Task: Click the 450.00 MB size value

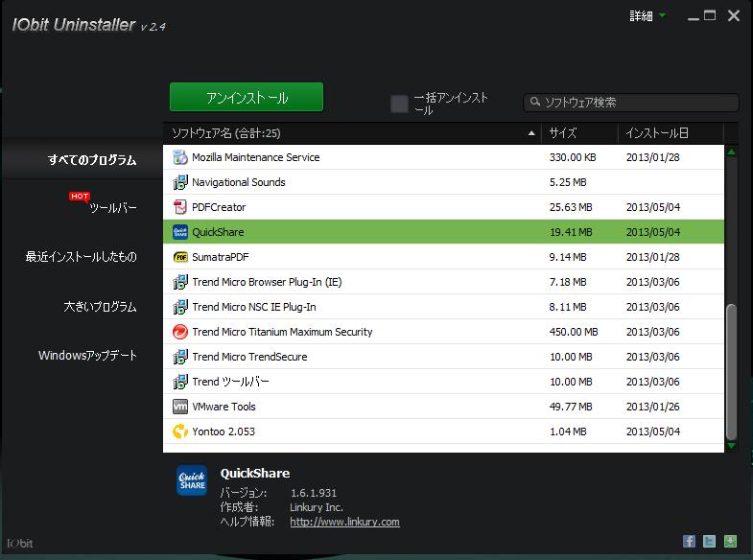Action: tap(574, 332)
